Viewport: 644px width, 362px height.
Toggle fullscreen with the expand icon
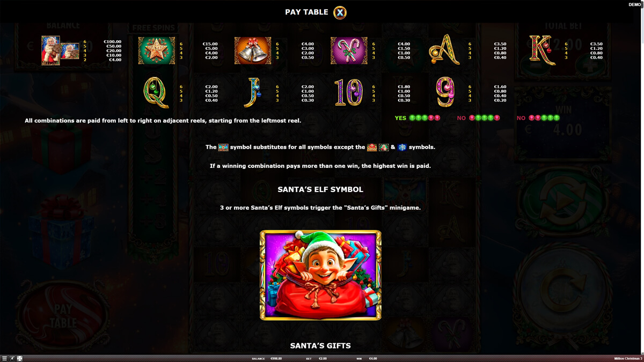point(20,358)
